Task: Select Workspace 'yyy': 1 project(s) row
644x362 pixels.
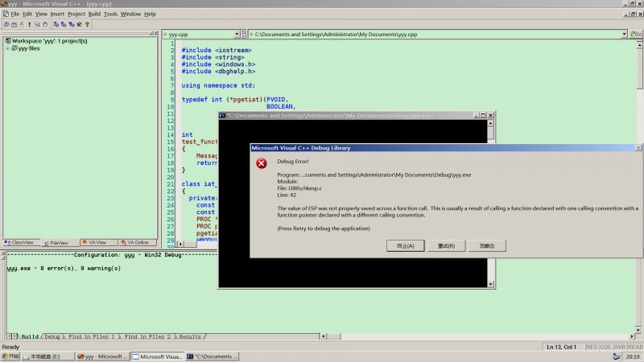Action: click(x=49, y=41)
